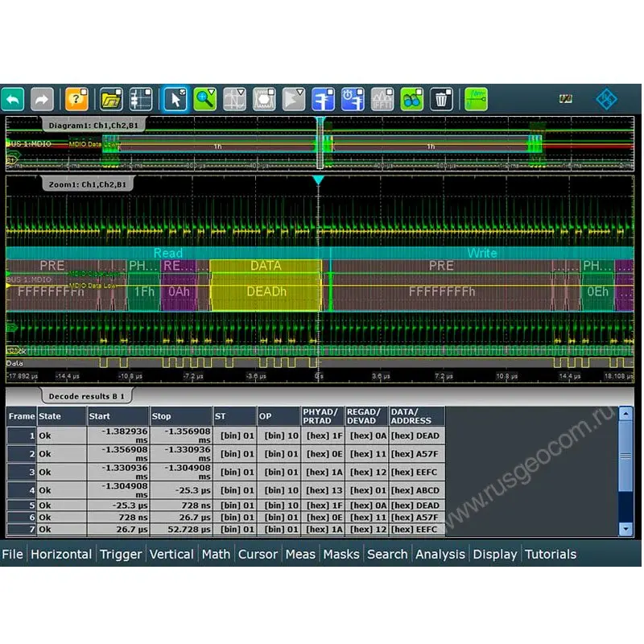Click the decode table scrollbar down arrow
This screenshot has height=644, width=644.
pos(625,529)
